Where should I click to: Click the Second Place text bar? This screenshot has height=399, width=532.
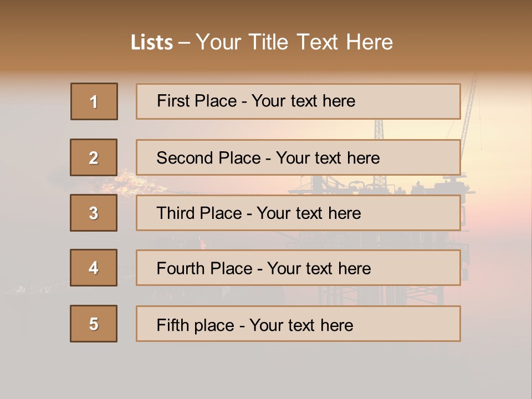298,157
